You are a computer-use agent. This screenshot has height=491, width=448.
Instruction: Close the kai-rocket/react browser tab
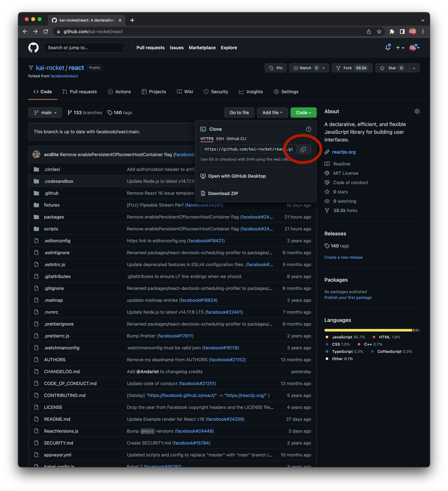point(120,20)
